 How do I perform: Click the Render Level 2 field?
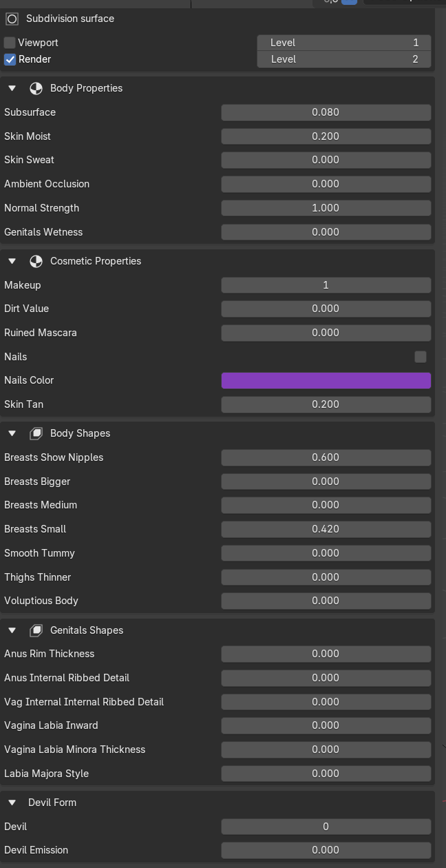(344, 59)
